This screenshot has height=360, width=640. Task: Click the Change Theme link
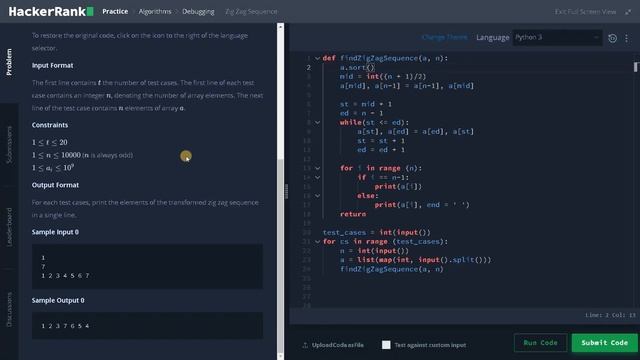(x=444, y=38)
